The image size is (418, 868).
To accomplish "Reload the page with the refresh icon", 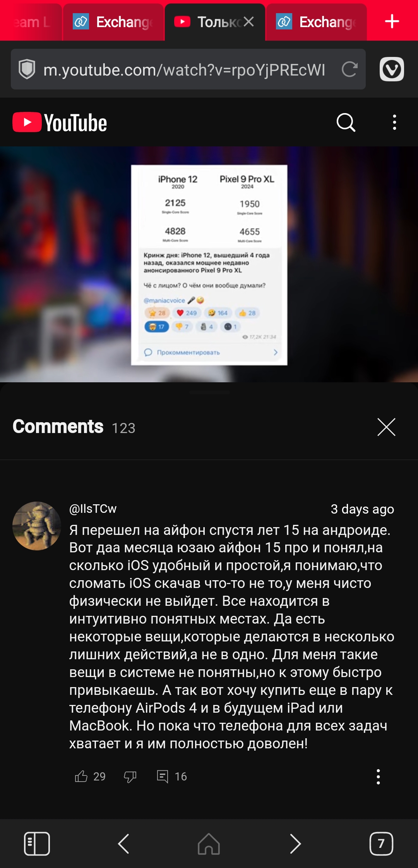I will click(x=349, y=69).
